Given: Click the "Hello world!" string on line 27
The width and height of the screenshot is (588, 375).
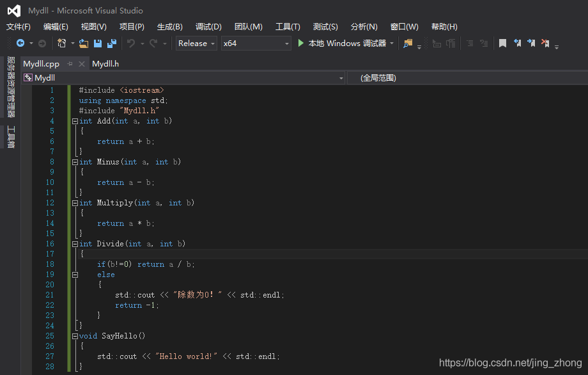Looking at the screenshot, I should point(186,356).
